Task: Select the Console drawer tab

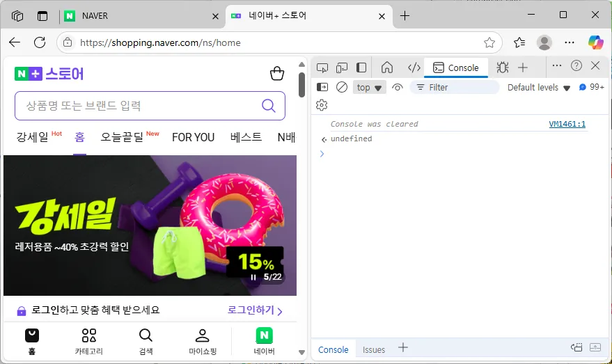Action: pyautogui.click(x=333, y=349)
